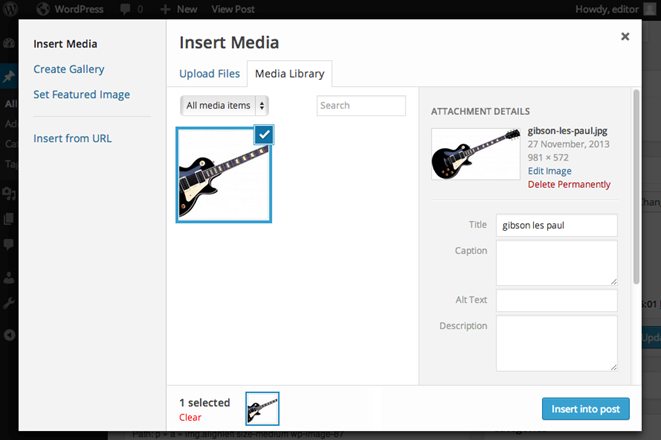Click the WordPress logo icon in admin bar
Image resolution: width=661 pixels, height=440 pixels.
point(10,9)
